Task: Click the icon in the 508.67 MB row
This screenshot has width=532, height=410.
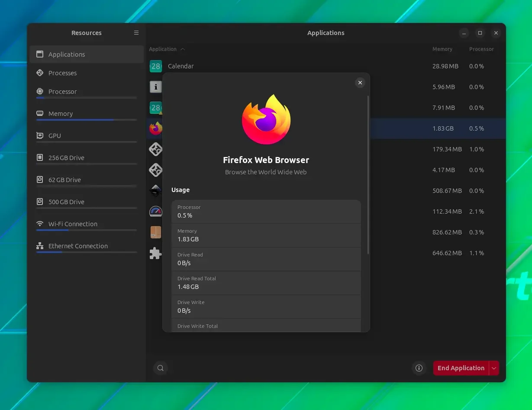Action: click(x=155, y=191)
